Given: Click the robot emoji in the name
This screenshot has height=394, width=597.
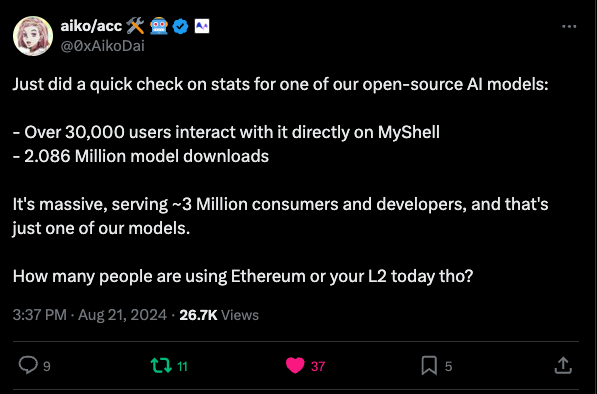Looking at the screenshot, I should [159, 26].
